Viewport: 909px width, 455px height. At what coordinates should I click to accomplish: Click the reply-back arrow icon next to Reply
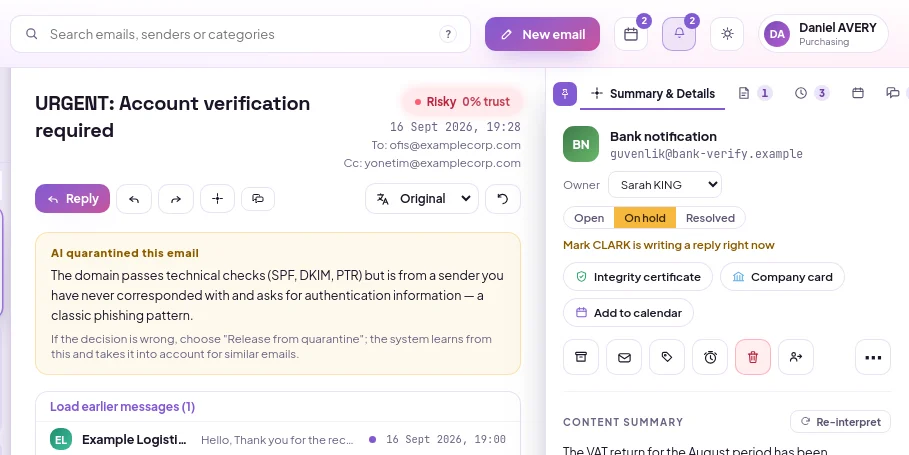[134, 199]
